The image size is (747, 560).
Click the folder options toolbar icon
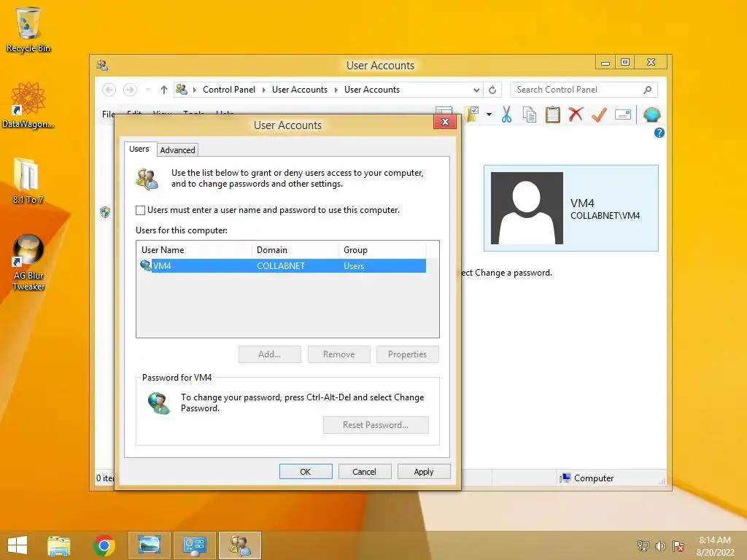(x=472, y=114)
